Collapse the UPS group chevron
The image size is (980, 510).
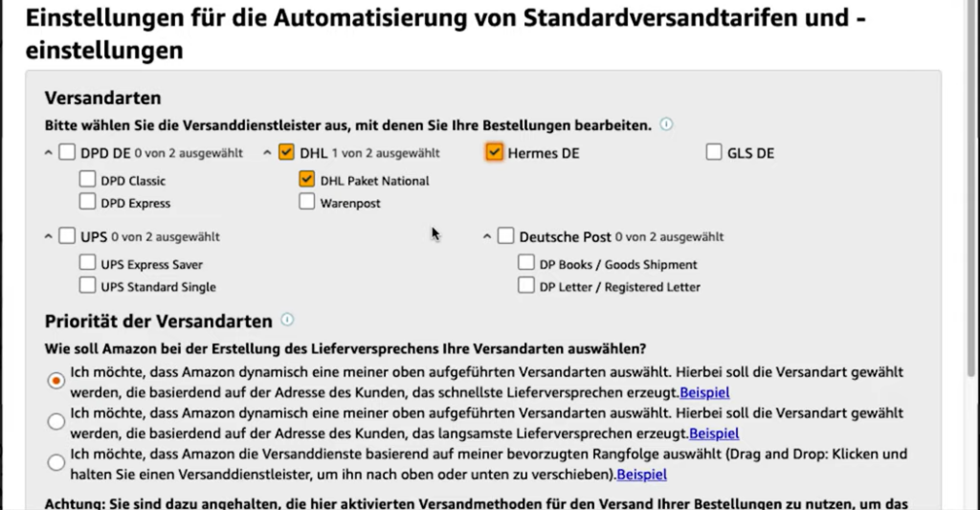click(48, 236)
